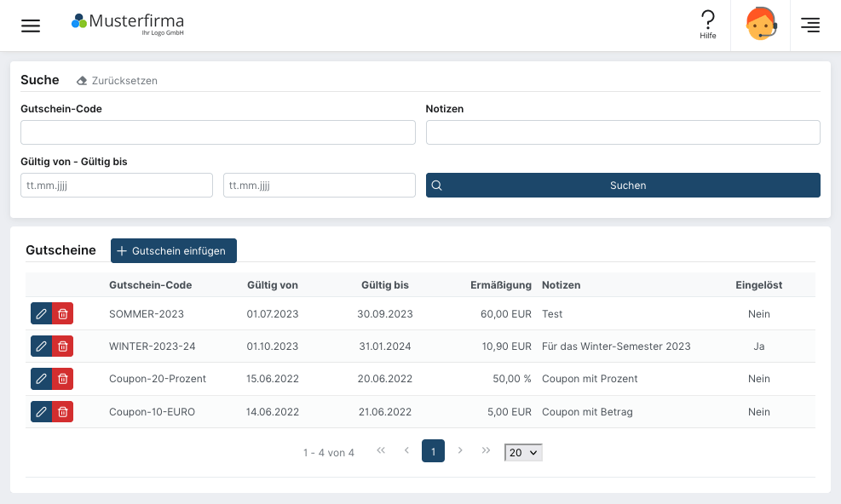Click Gutschein einfügen to add voucher
The image size is (841, 504).
[174, 250]
